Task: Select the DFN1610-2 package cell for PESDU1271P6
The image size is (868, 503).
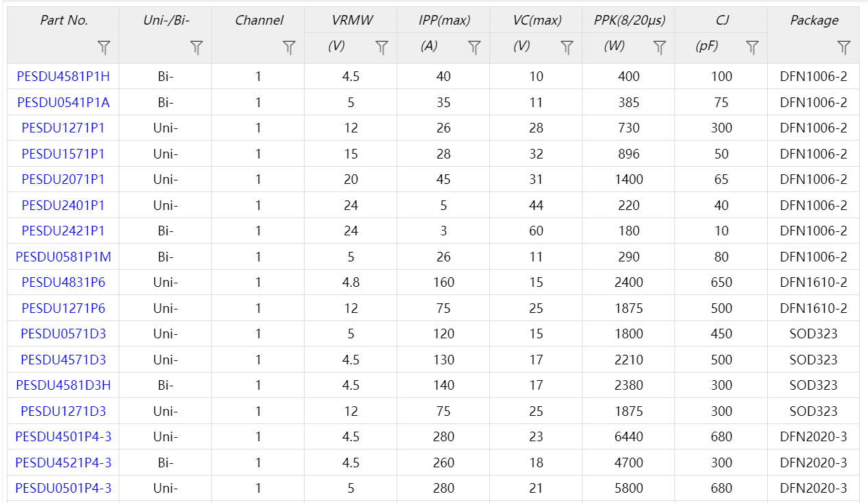Action: [813, 308]
